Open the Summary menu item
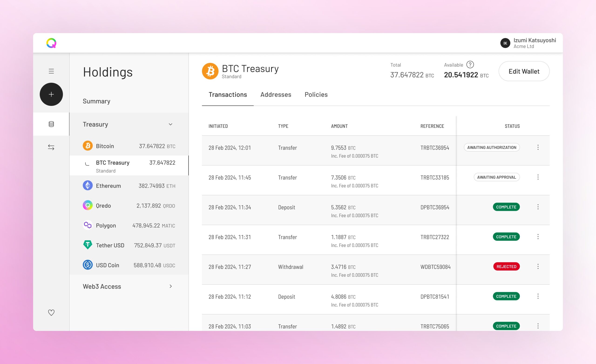Viewport: 596px width, 364px height. pos(97,101)
